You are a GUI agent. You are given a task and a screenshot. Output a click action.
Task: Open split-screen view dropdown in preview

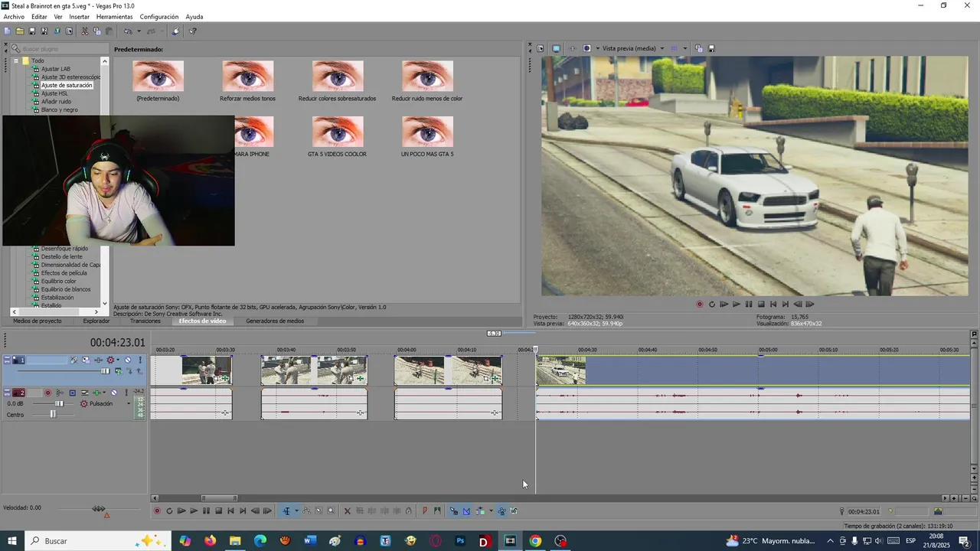pos(596,48)
